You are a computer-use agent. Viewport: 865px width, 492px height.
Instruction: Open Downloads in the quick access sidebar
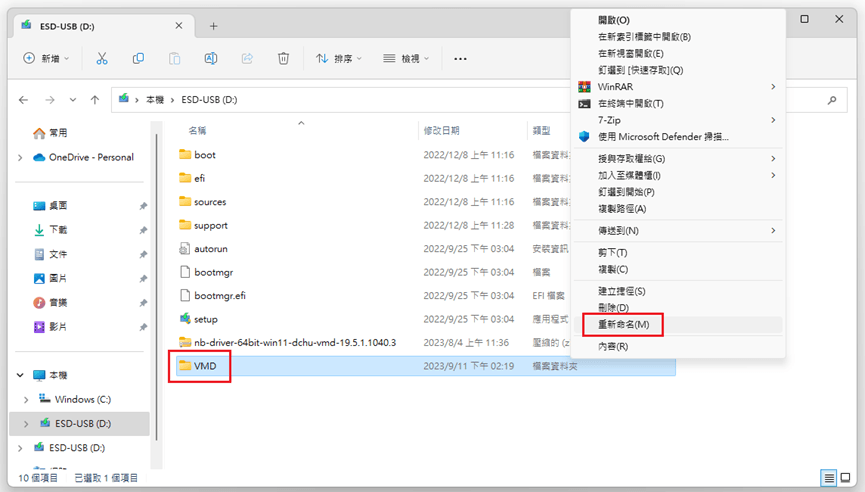(x=58, y=230)
